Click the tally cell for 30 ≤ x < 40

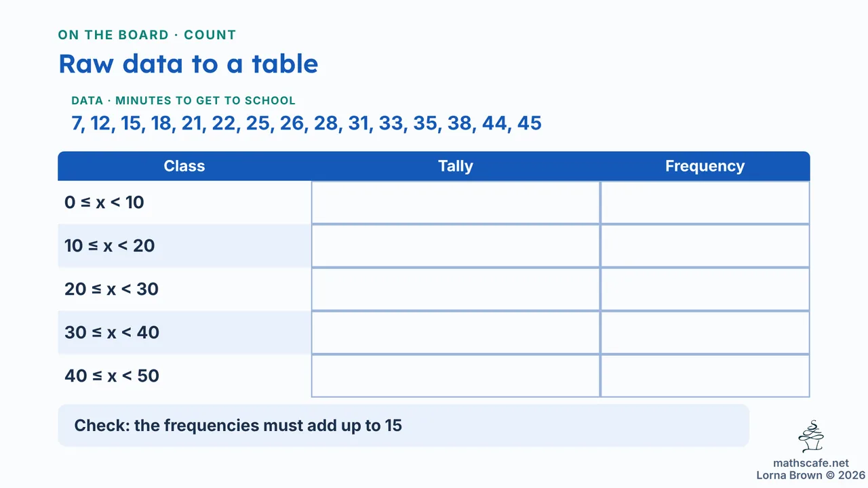point(456,333)
